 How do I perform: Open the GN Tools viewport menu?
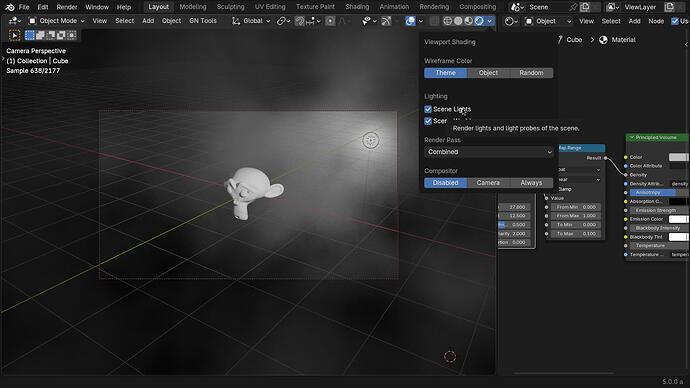[202, 21]
